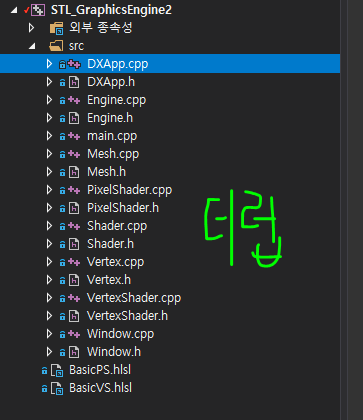Select the Mesh.cpp file name

[x=113, y=154]
